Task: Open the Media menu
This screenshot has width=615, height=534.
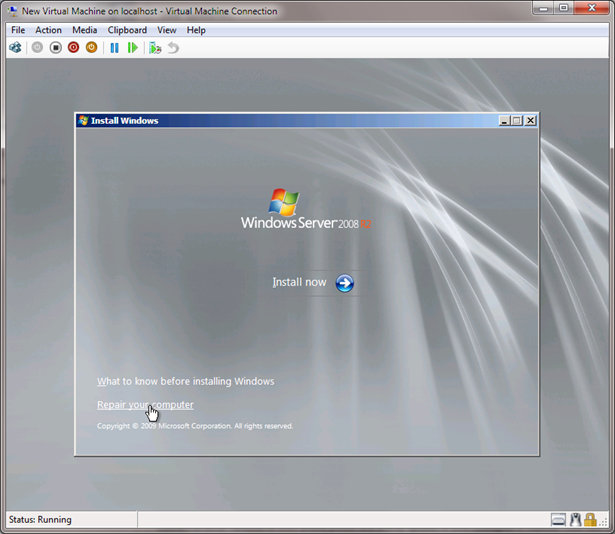Action: (84, 30)
